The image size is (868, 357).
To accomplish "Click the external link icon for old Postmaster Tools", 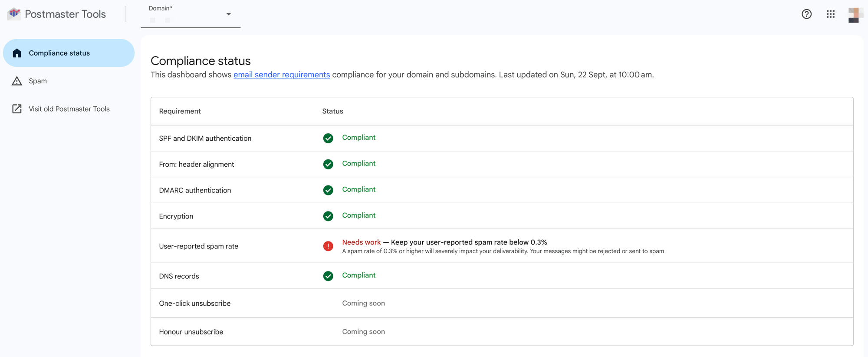I will click(x=17, y=109).
